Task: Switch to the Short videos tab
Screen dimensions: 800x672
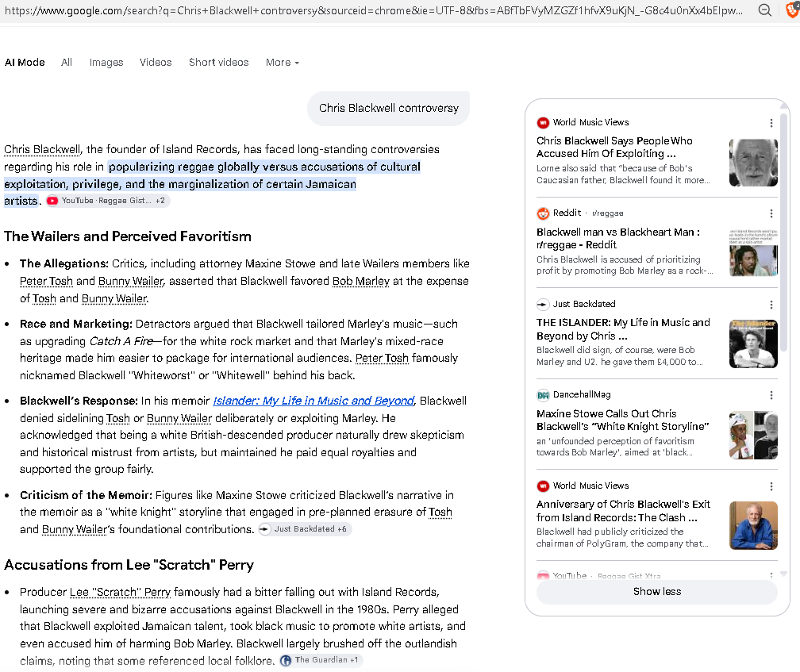Action: click(218, 62)
